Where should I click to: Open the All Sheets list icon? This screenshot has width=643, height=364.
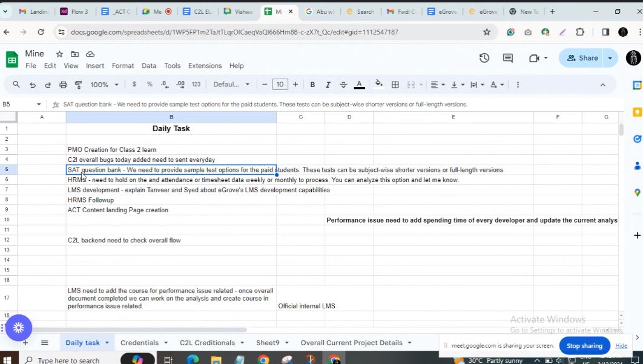45,343
